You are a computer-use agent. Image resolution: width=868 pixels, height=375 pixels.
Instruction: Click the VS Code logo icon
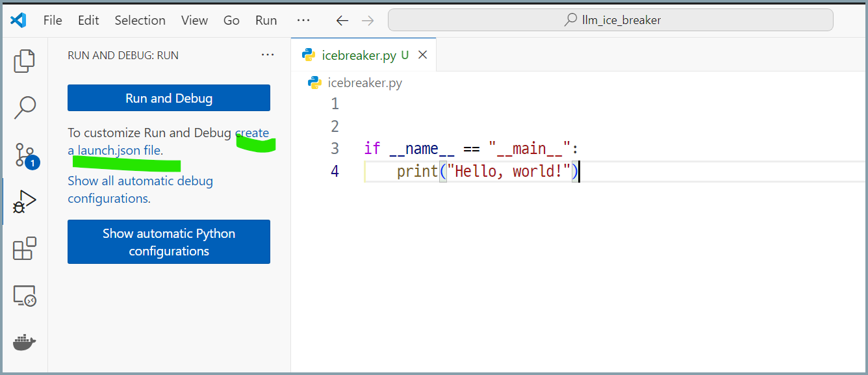pyautogui.click(x=18, y=20)
